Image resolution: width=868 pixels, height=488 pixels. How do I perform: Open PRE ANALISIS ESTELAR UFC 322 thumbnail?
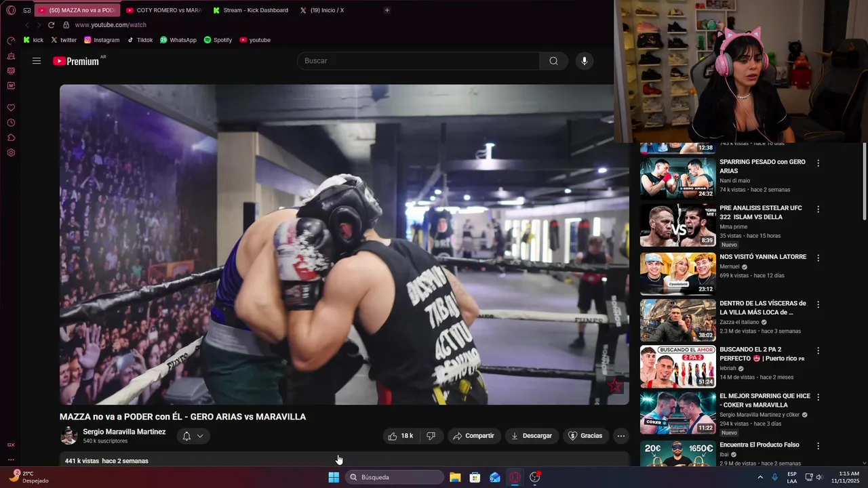pyautogui.click(x=678, y=225)
